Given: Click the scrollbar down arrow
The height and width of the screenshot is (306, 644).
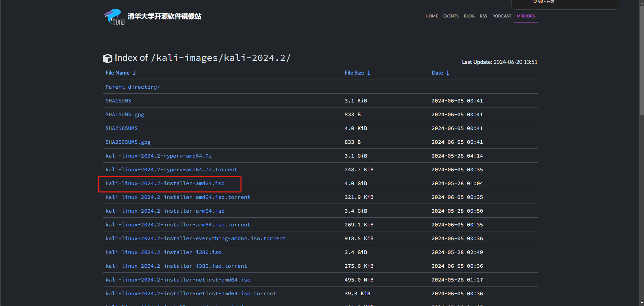Looking at the screenshot, I should coord(642,303).
